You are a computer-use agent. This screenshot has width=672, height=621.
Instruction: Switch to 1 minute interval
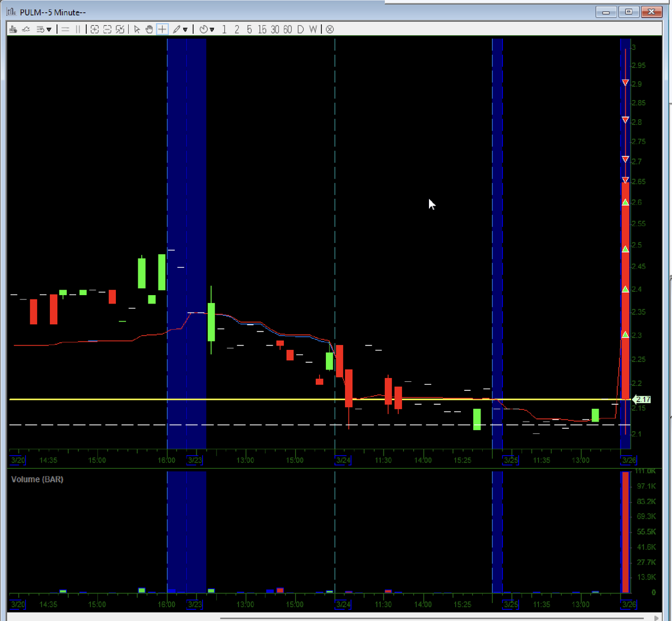[224, 29]
